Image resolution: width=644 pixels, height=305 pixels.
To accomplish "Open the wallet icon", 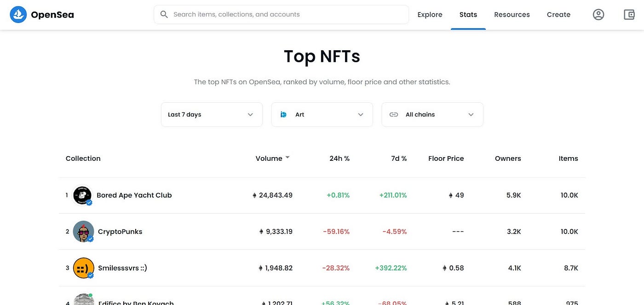I will click(x=629, y=15).
